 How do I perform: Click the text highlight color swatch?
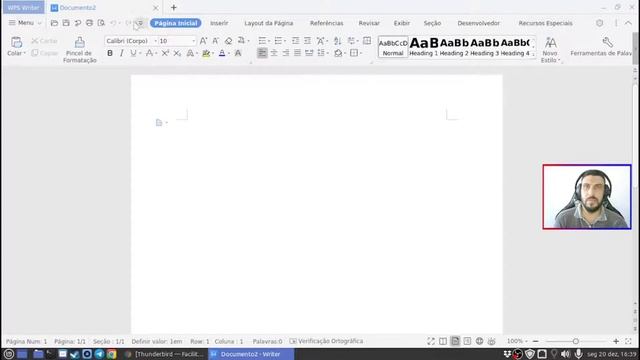206,53
